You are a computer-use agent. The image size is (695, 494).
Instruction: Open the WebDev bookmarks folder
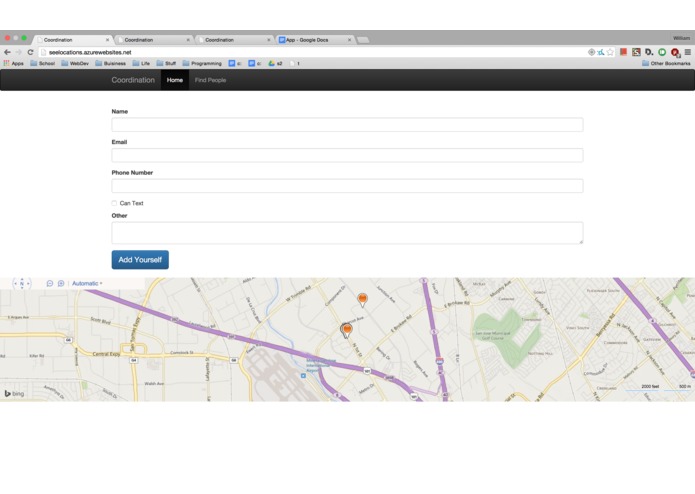[75, 63]
